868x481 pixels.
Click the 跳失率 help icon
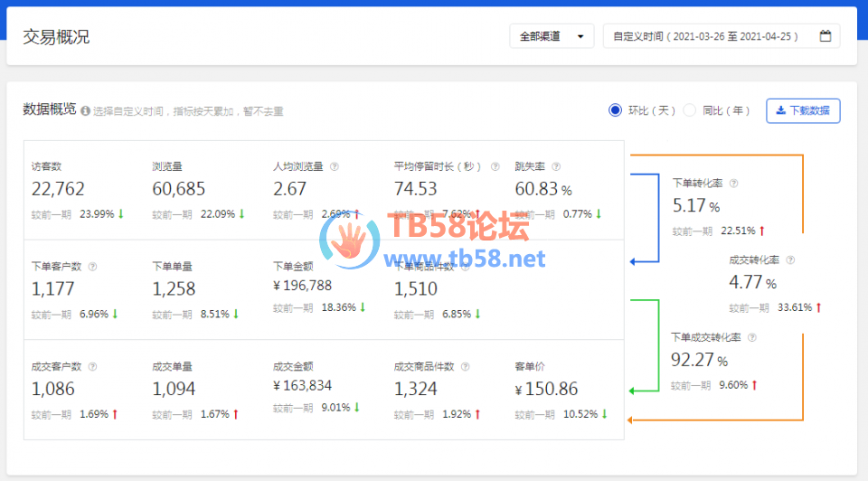pos(556,166)
